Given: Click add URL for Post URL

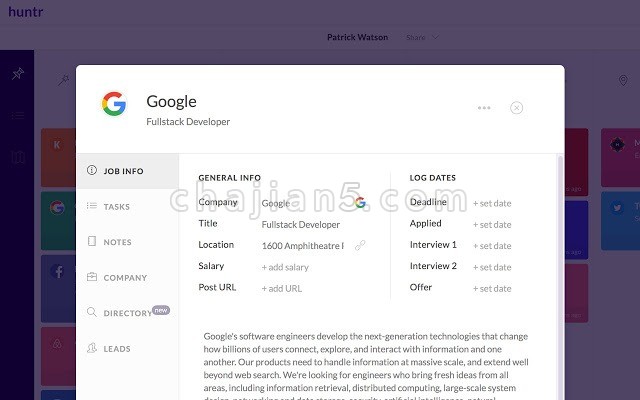Looking at the screenshot, I should click(x=281, y=289).
